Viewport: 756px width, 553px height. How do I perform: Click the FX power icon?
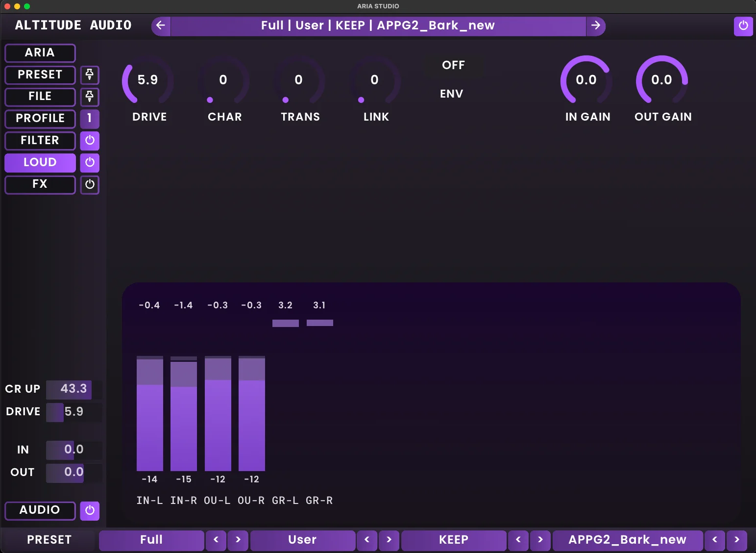click(90, 185)
